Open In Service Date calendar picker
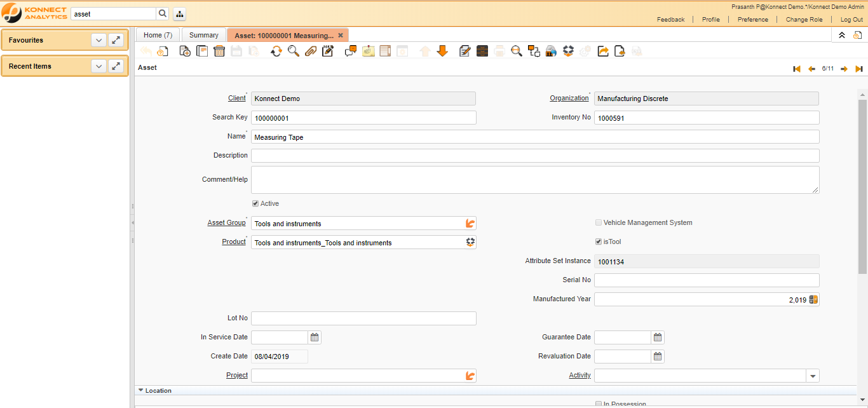This screenshot has height=408, width=868. (315, 337)
